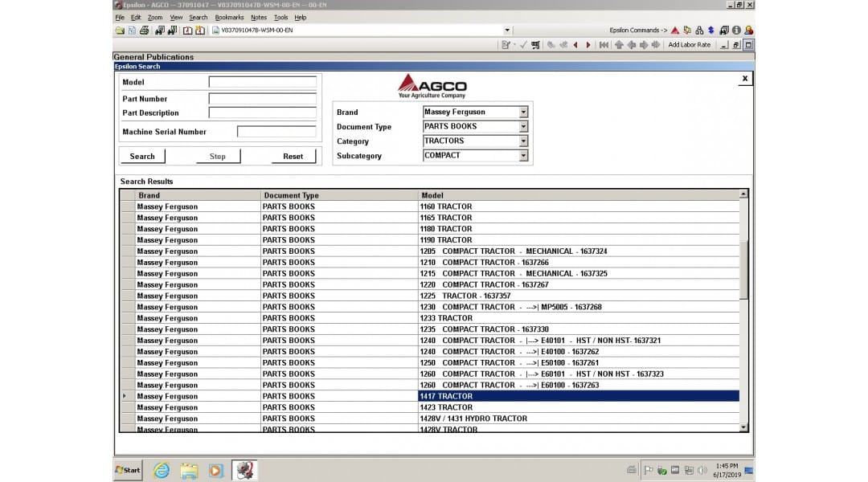868x482 pixels.
Task: Click Add Labor Rate
Action: pos(690,45)
